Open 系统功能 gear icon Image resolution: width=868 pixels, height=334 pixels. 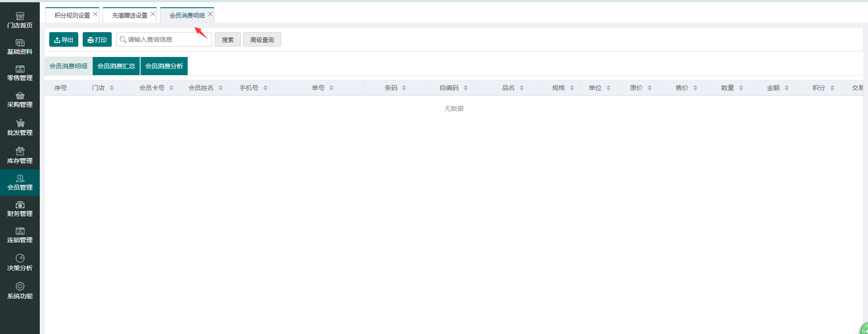20,286
